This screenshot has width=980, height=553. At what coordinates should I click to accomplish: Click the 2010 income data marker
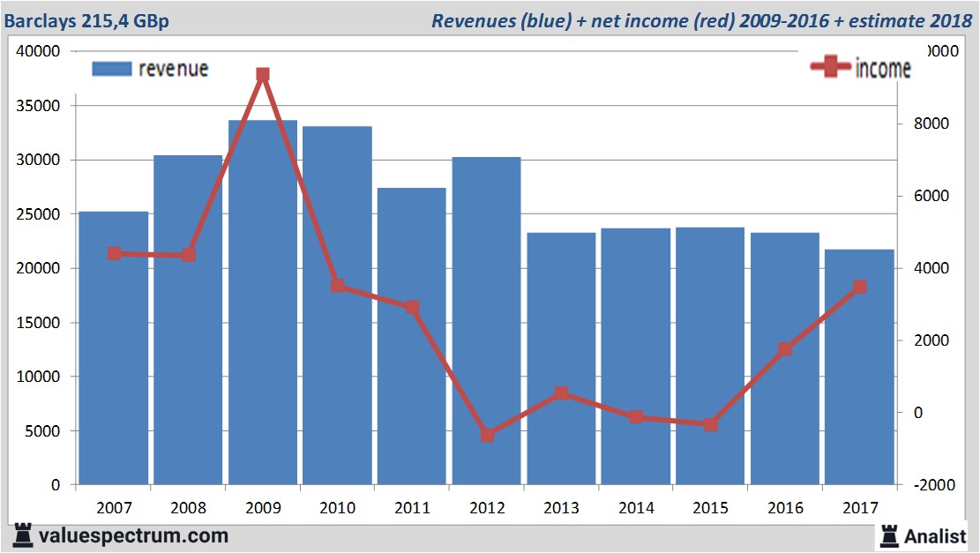point(338,286)
